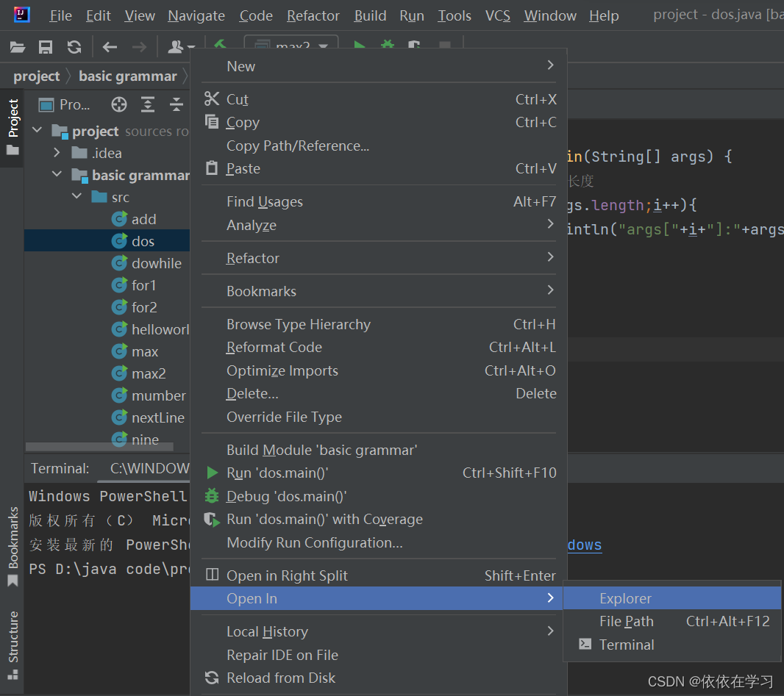Select the dowhile class in project tree

click(156, 263)
